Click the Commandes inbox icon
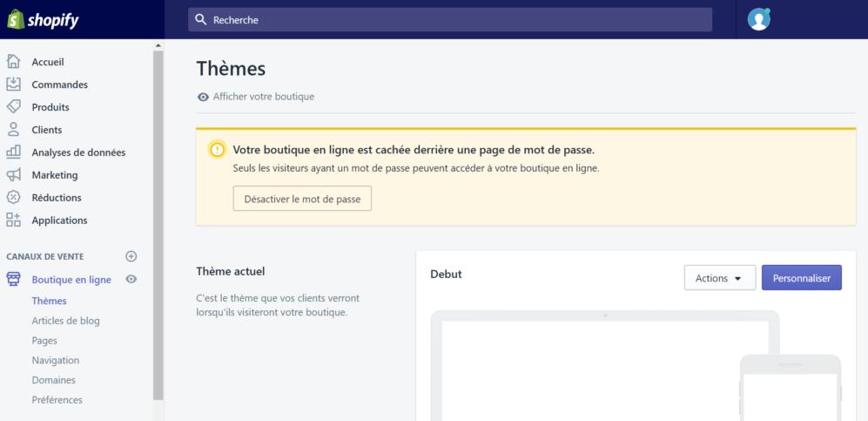The height and width of the screenshot is (421, 868). (13, 85)
